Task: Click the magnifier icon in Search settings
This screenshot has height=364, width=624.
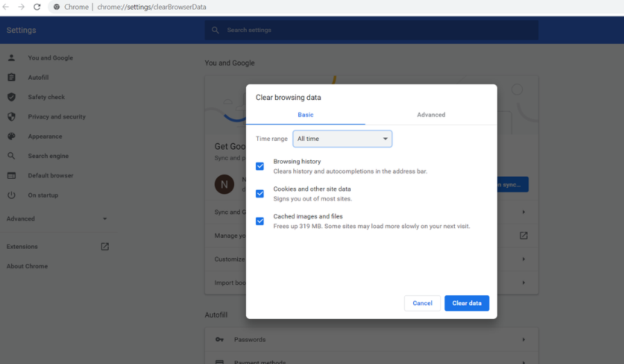Action: click(x=216, y=30)
